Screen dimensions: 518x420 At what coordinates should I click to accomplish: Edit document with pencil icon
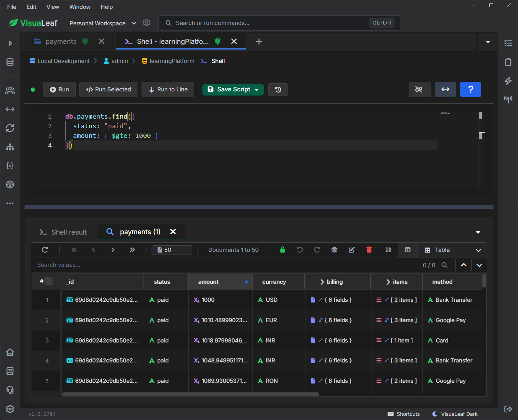point(351,250)
